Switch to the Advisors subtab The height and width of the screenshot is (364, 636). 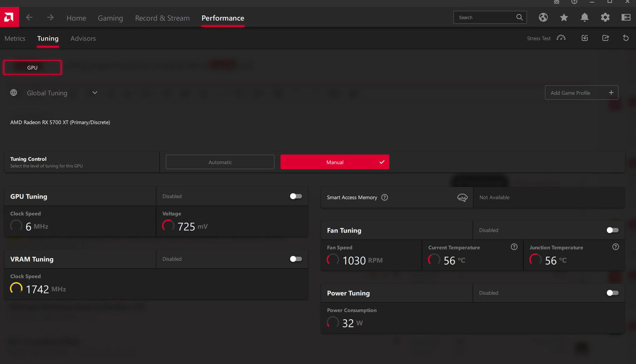click(x=83, y=38)
